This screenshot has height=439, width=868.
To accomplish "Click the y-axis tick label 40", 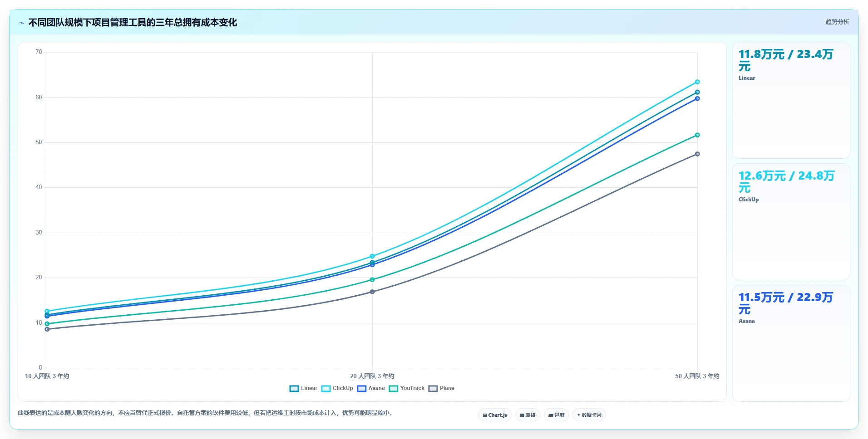I will pyautogui.click(x=39, y=187).
